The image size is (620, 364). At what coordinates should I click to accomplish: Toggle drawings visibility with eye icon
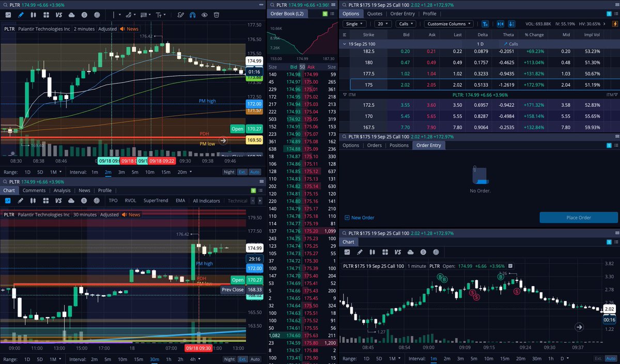click(204, 14)
